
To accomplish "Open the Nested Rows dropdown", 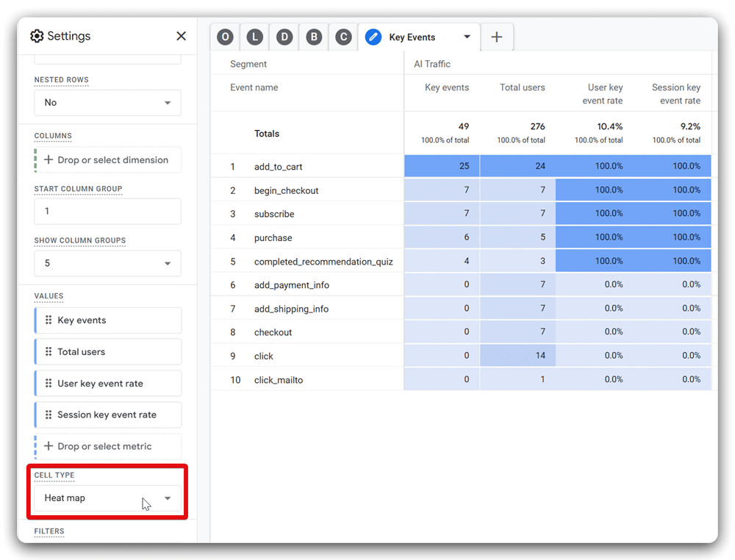I will [107, 103].
